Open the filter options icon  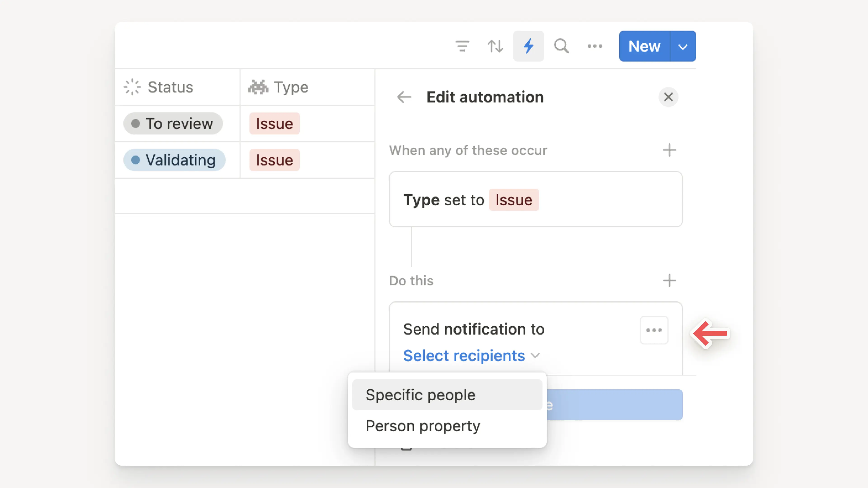462,46
